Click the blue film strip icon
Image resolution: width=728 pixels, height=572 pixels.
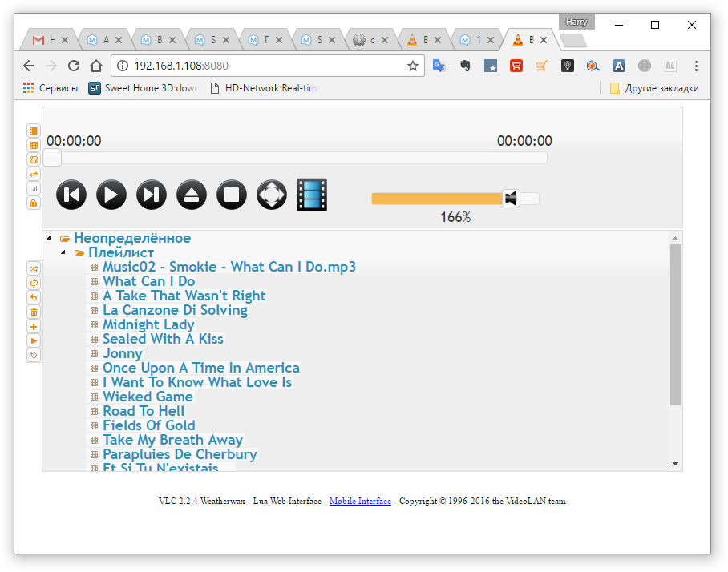[312, 195]
